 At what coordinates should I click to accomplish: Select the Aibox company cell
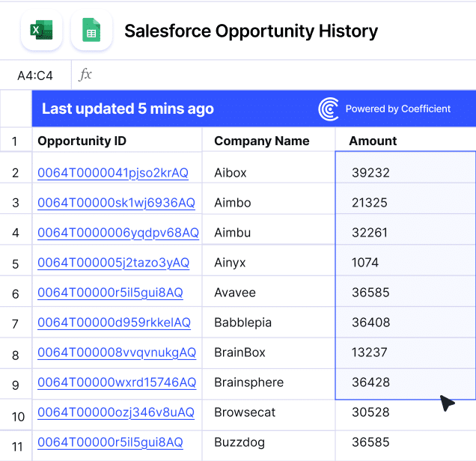click(x=269, y=168)
